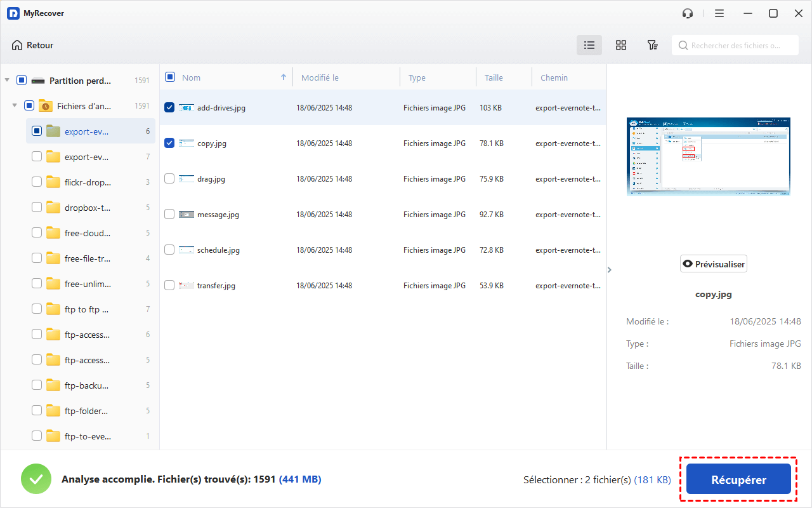Switch to grid thumbnail view

click(621, 45)
